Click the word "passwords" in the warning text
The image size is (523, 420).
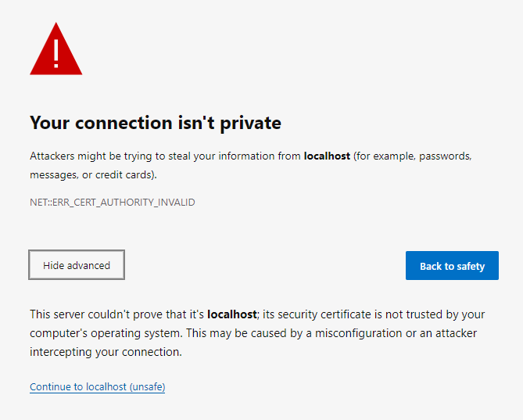[446, 156]
